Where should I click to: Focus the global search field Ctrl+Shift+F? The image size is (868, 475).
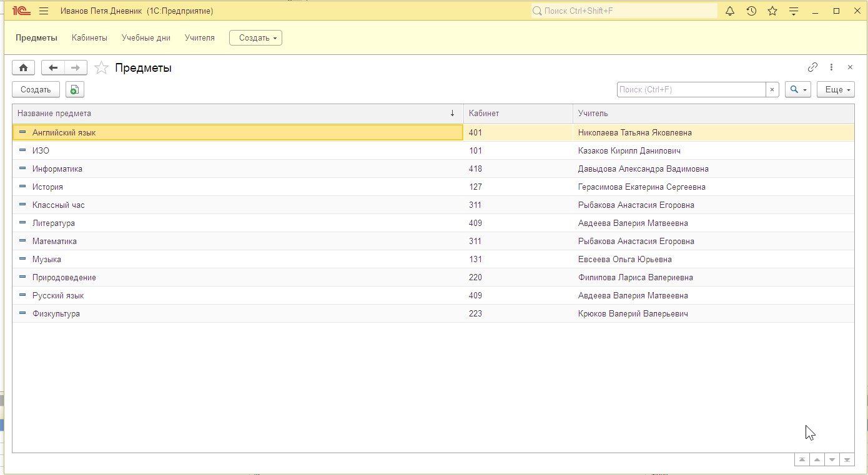click(624, 11)
